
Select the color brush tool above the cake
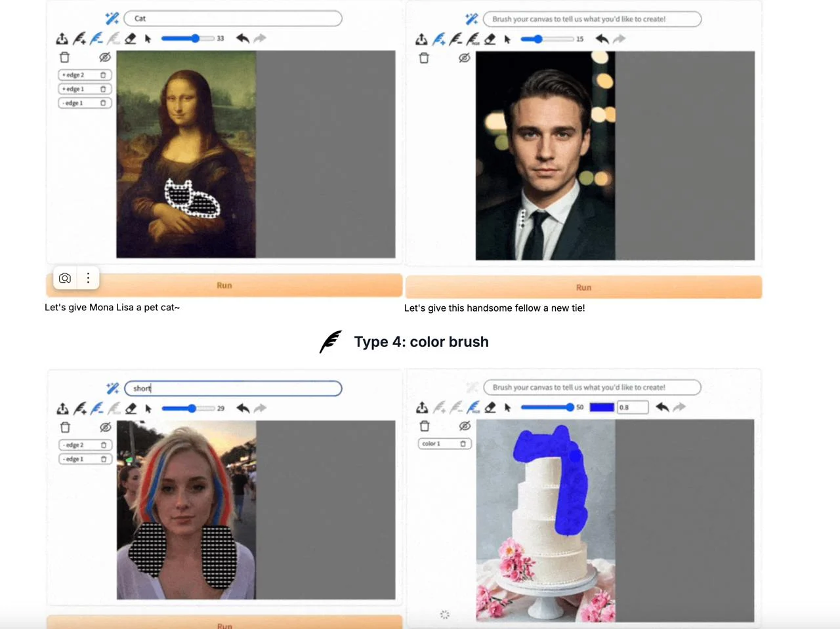click(x=473, y=407)
